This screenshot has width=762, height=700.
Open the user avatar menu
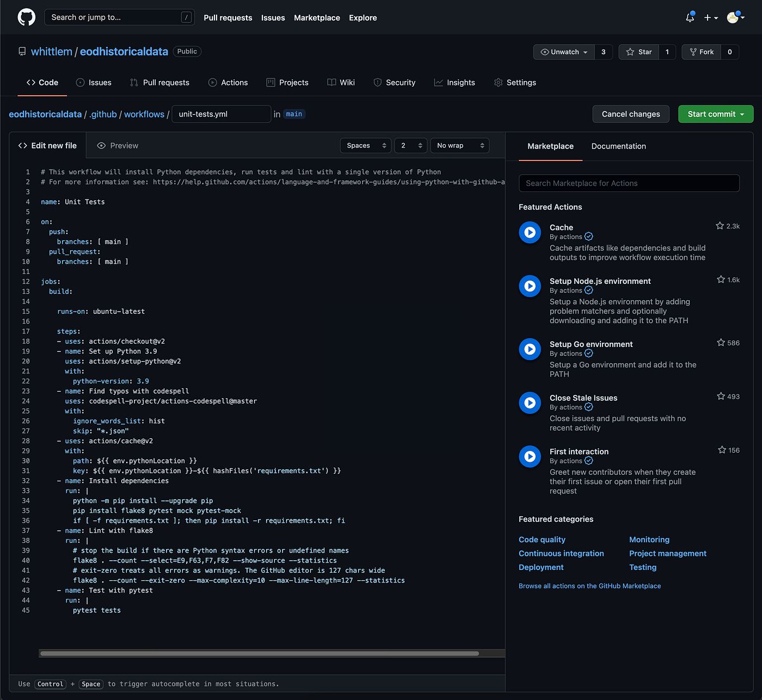tap(736, 17)
